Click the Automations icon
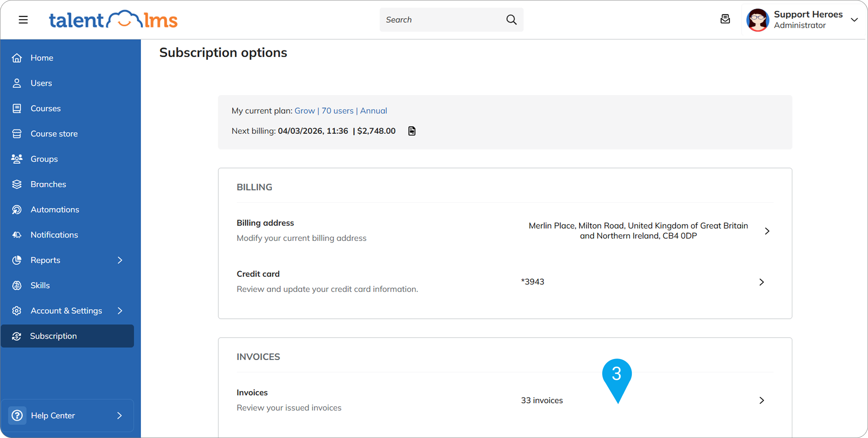The width and height of the screenshot is (868, 438). coord(17,209)
